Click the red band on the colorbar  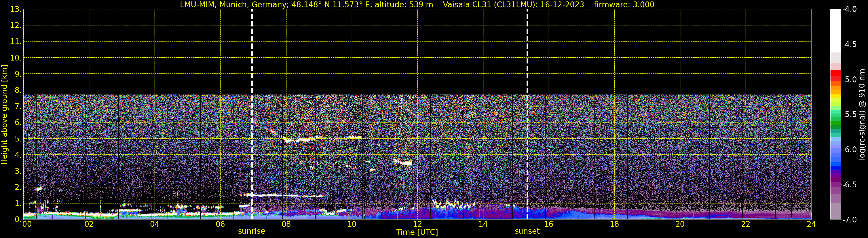(835, 76)
